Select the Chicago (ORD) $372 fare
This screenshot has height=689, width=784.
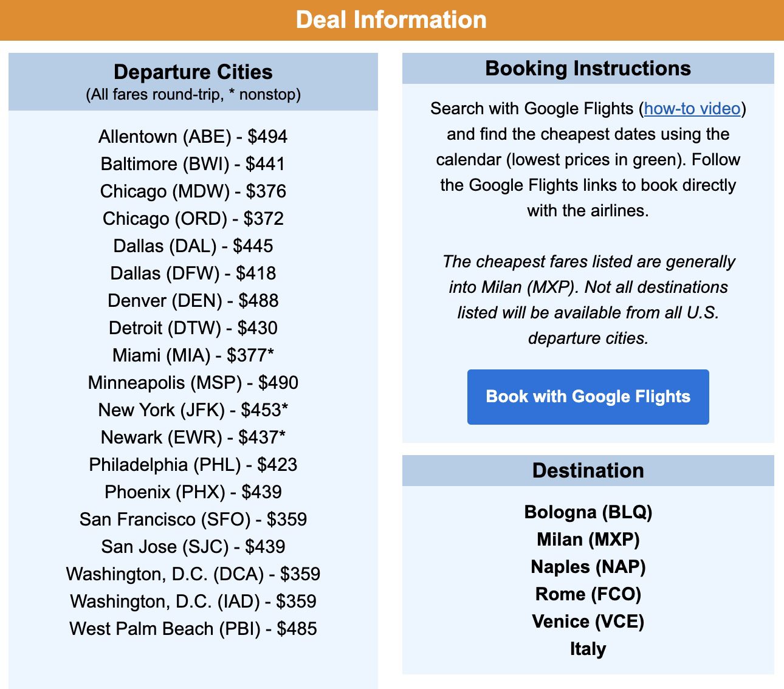pyautogui.click(x=193, y=218)
